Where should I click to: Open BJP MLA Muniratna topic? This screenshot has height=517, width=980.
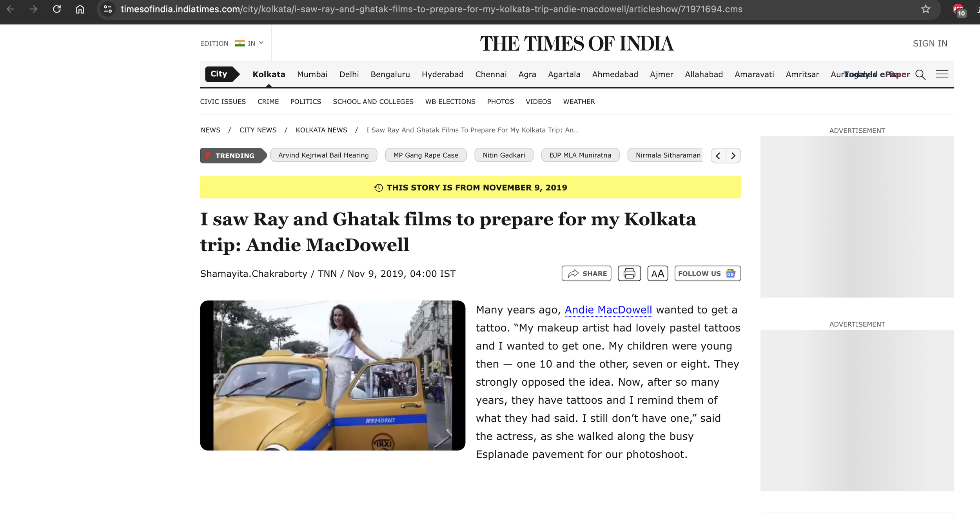580,155
